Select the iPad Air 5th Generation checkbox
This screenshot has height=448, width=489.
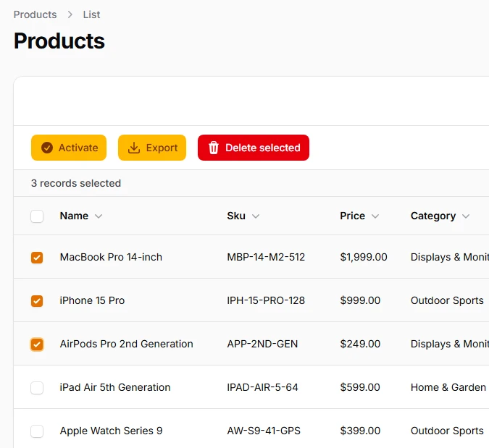click(37, 387)
